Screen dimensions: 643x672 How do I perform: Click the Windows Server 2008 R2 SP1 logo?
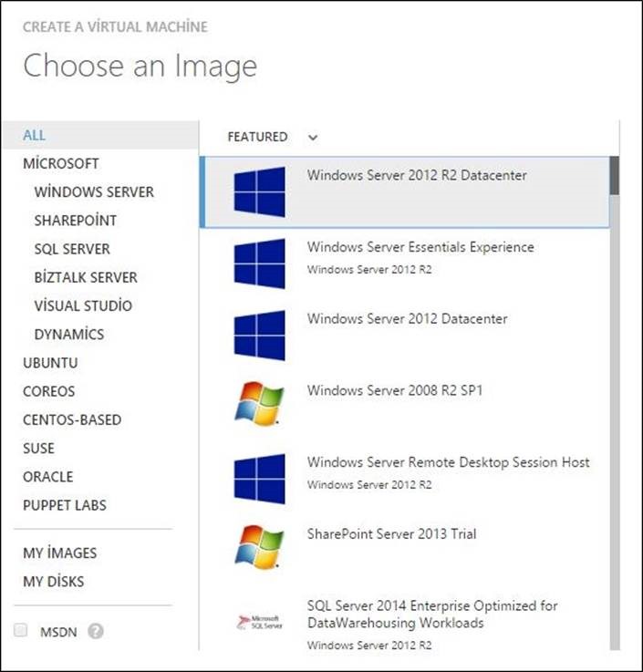click(x=259, y=403)
